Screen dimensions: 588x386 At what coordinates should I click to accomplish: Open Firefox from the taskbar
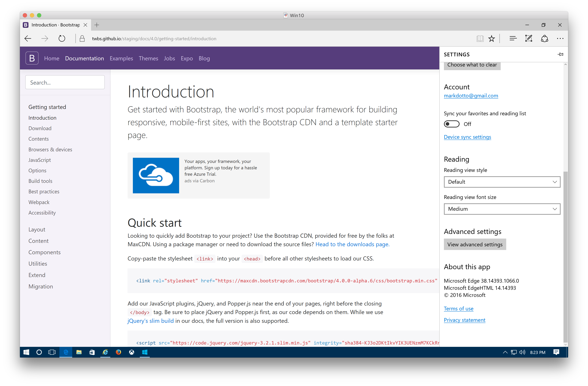[x=118, y=352]
